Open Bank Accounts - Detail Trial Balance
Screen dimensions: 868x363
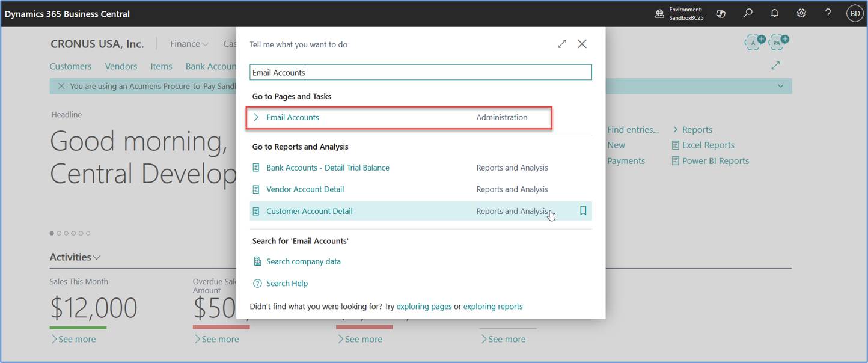[x=328, y=168]
